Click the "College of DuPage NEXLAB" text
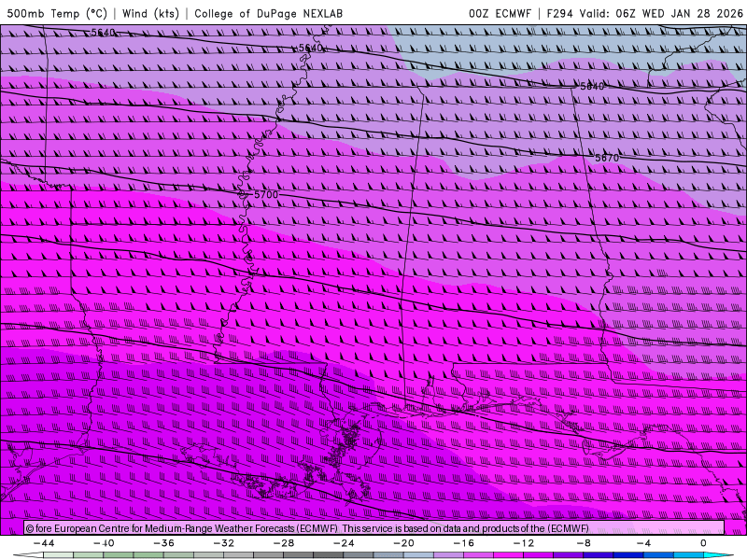Screen dimensions: 747x560 [268, 13]
